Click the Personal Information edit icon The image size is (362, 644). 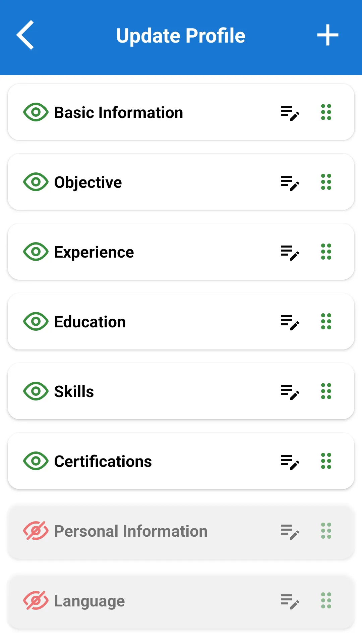click(290, 531)
